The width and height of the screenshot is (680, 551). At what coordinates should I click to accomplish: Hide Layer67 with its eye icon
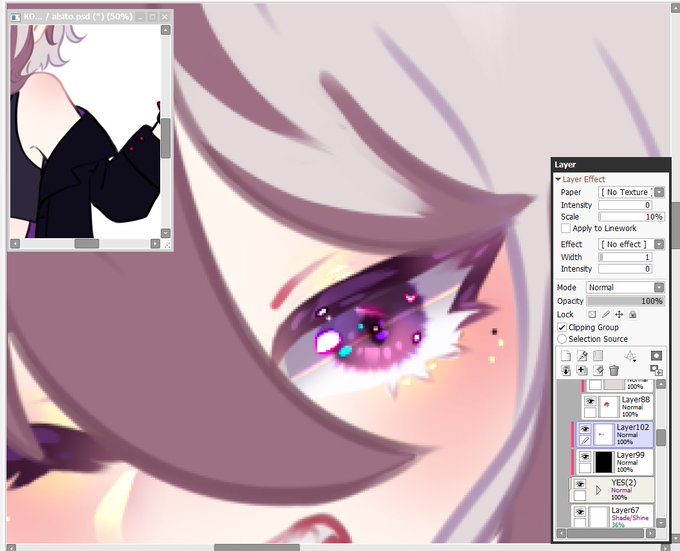(580, 512)
